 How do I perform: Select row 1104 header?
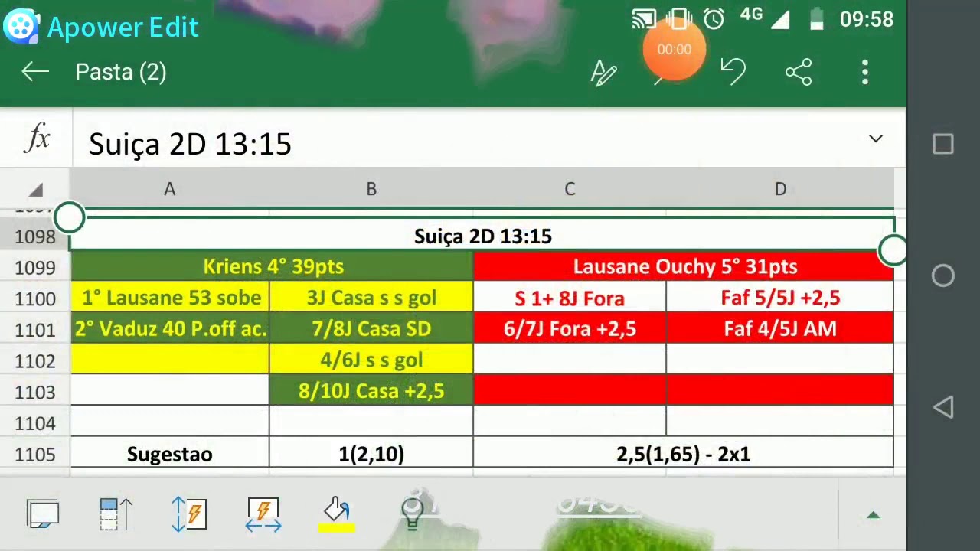pyautogui.click(x=35, y=423)
